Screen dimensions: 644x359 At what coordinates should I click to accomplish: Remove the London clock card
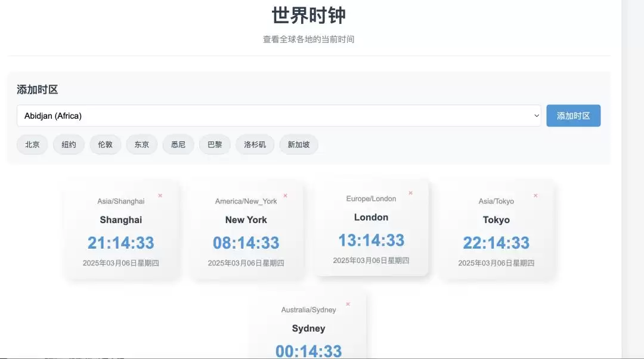coord(410,193)
